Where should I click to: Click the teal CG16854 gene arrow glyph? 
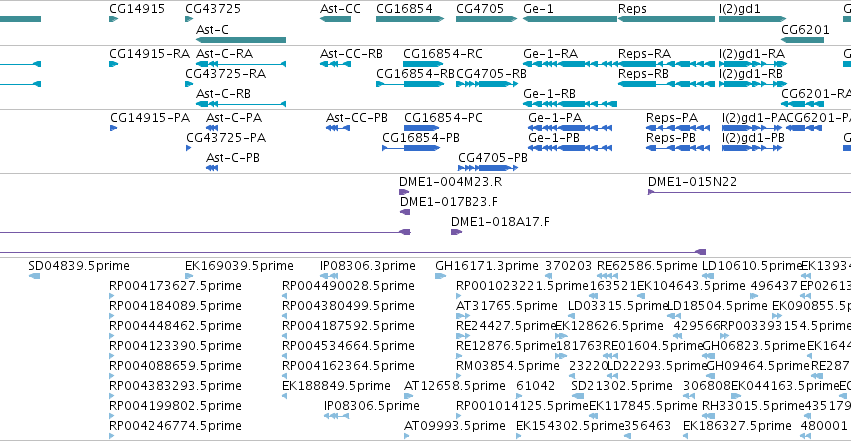coord(410,19)
